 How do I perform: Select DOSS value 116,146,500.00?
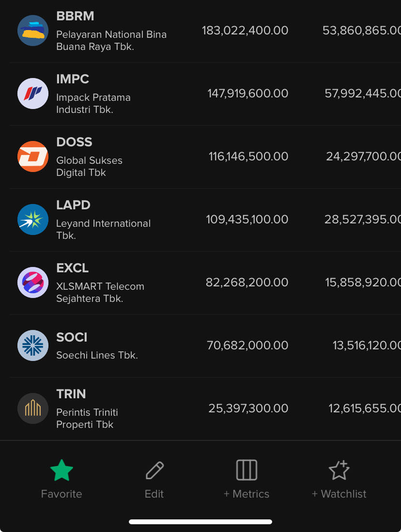(x=248, y=156)
